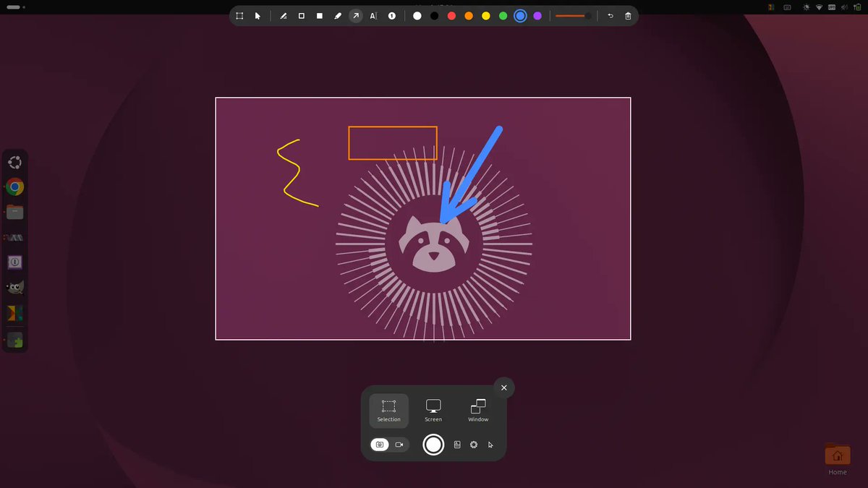Viewport: 868px width, 488px height.
Task: Open the orange-green tiled dock app
Action: tap(15, 313)
